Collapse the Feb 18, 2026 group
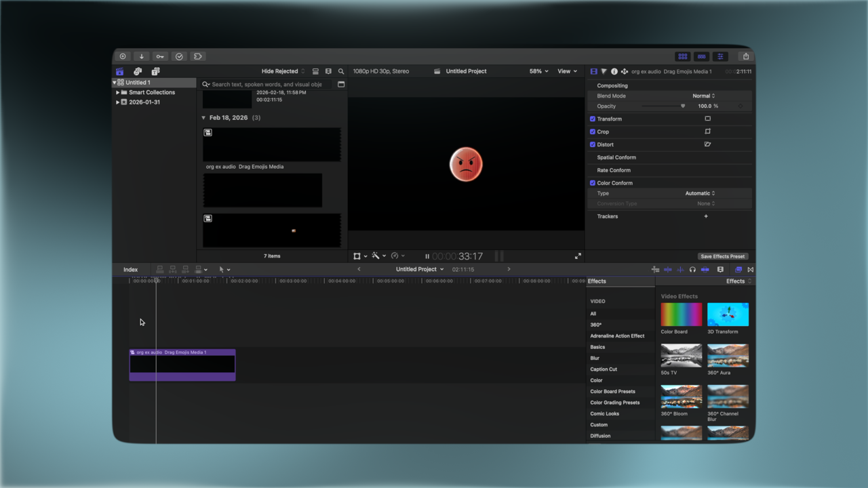Viewport: 868px width, 488px height. click(203, 118)
